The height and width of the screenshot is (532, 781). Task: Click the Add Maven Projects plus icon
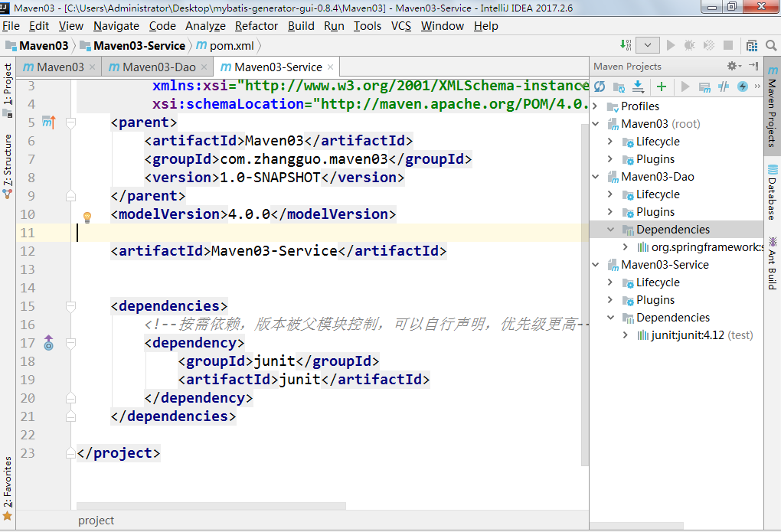point(662,86)
